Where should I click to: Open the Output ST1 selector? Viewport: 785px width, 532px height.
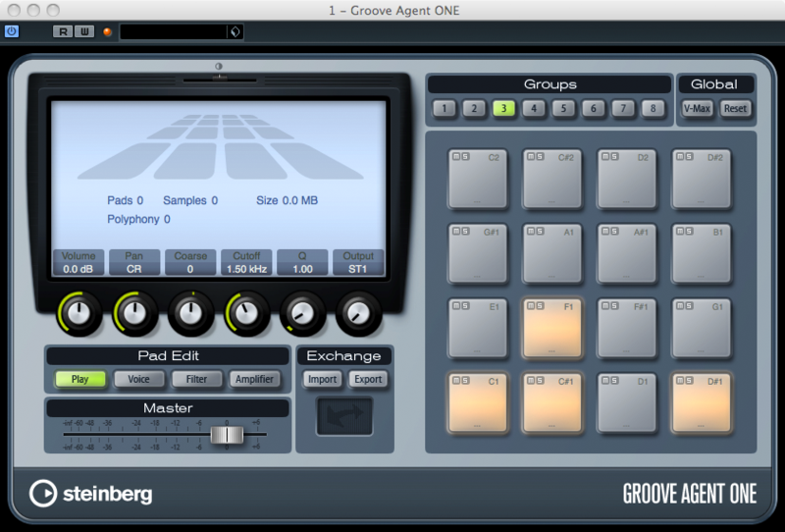pyautogui.click(x=358, y=268)
